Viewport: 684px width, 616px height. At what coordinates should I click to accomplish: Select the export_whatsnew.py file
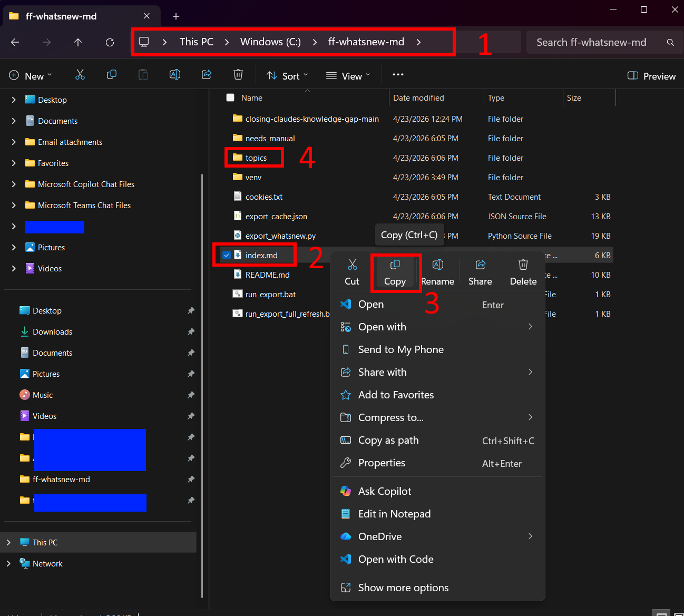280,236
